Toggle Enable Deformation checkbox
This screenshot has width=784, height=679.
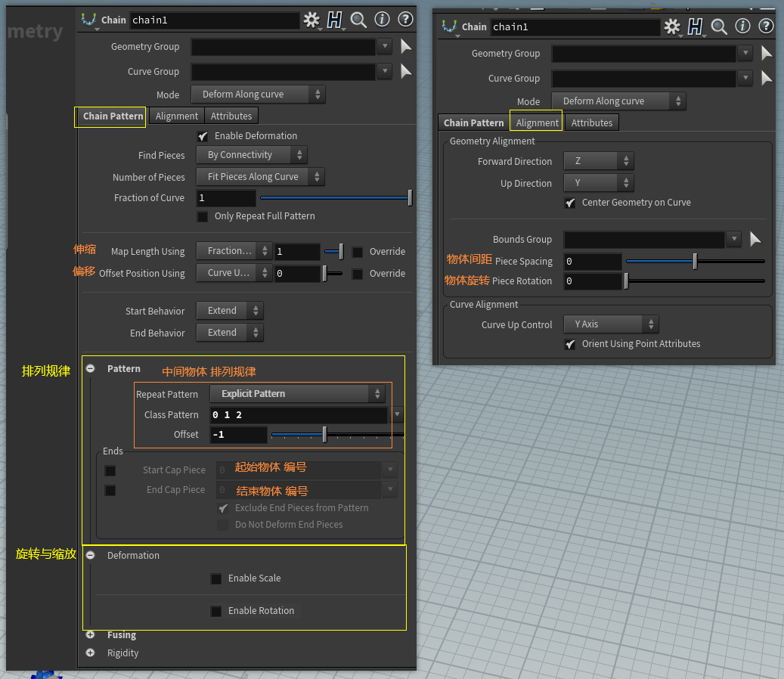203,136
